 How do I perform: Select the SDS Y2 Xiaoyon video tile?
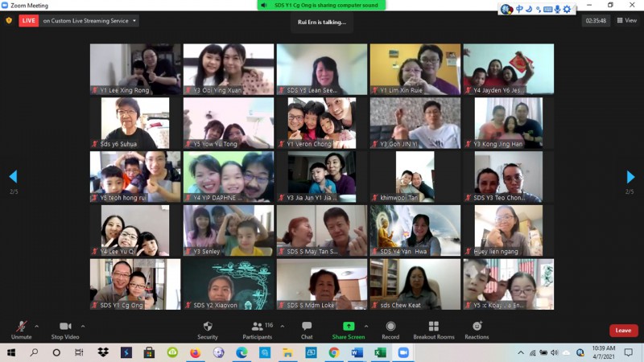point(229,284)
